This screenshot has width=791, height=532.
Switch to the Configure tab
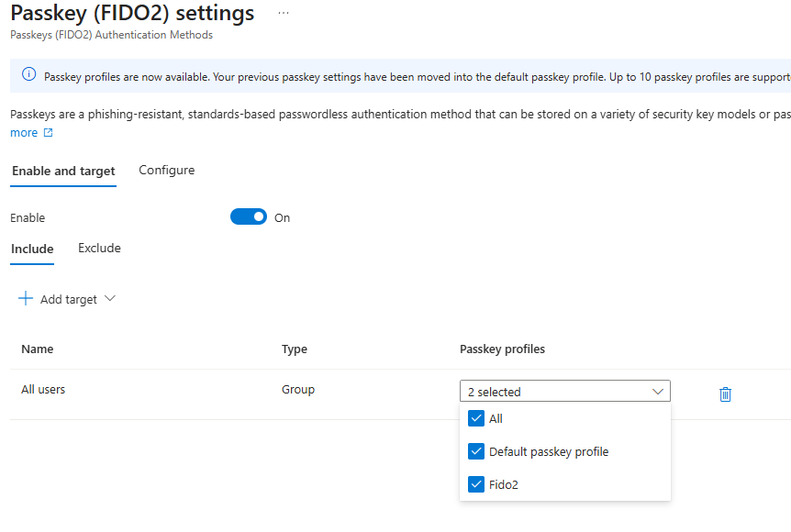166,171
